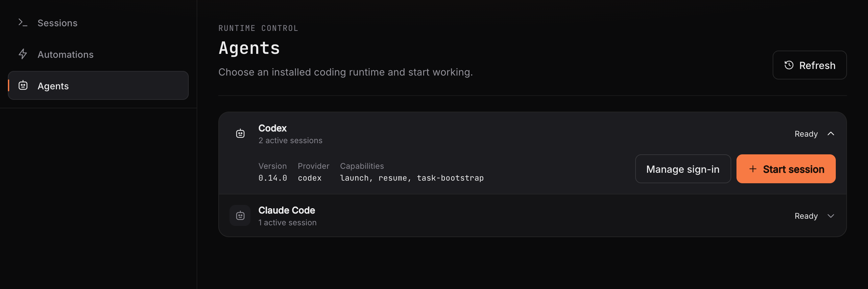Viewport: 868px width, 289px height.
Task: Click capabilities 'launch, resume, task-bootstrap'
Action: point(412,178)
